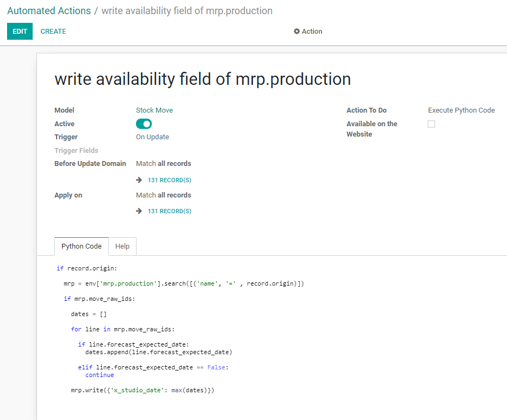
Task: Click the 'if record.origin:' code line
Action: click(x=86, y=268)
